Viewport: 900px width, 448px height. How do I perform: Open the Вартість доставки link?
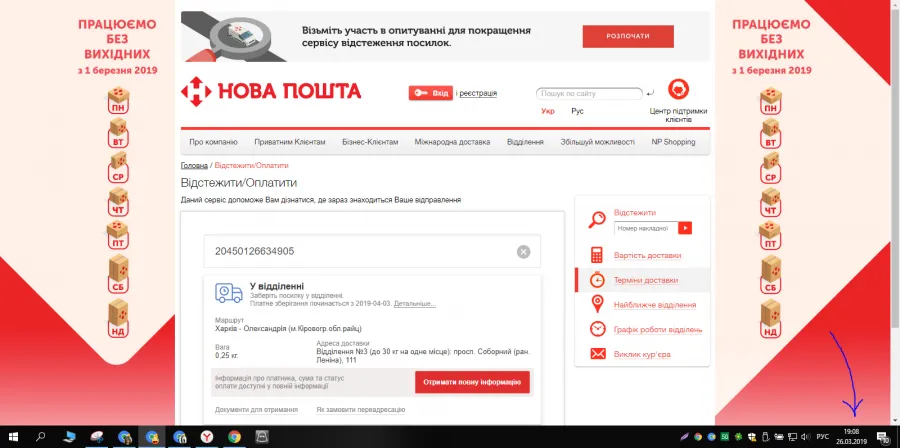click(x=647, y=255)
